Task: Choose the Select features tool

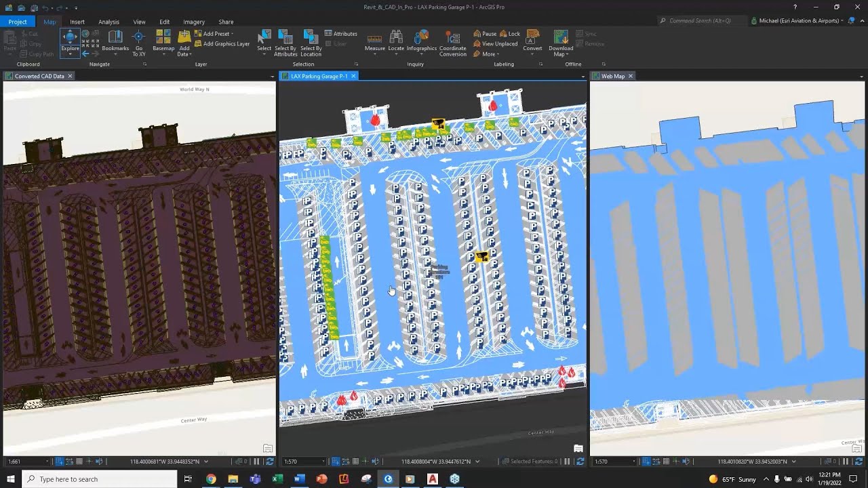Action: point(264,41)
